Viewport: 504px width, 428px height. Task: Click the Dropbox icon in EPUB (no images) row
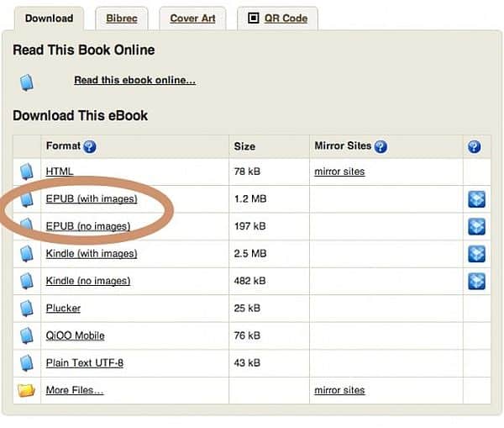[476, 226]
